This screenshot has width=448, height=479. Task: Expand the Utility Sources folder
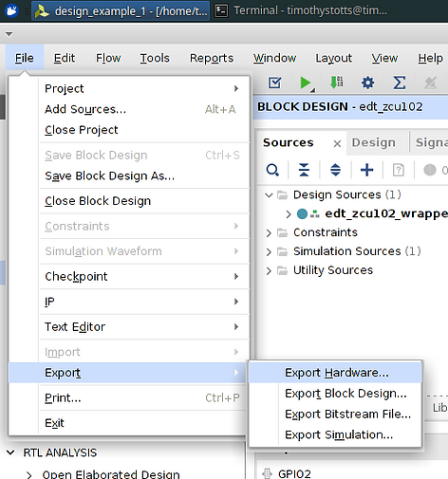pos(269,270)
